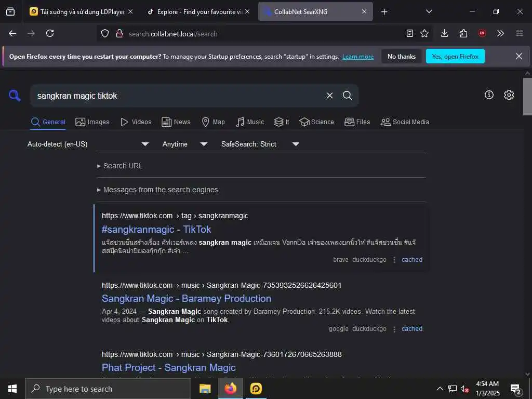Open options dots for #sangkranmagic result

(x=394, y=260)
